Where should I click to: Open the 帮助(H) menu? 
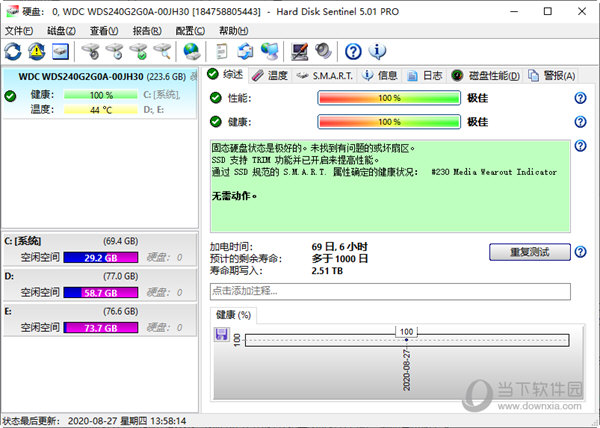click(233, 31)
